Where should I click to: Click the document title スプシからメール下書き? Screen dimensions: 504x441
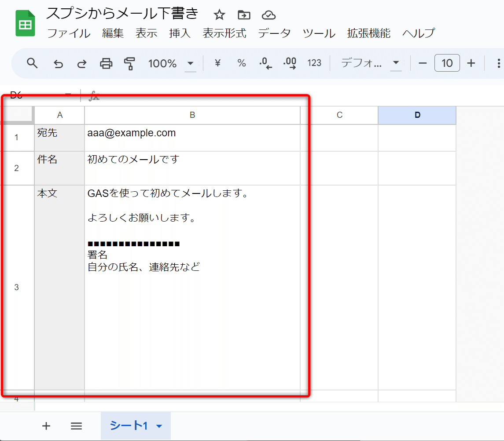coord(122,14)
